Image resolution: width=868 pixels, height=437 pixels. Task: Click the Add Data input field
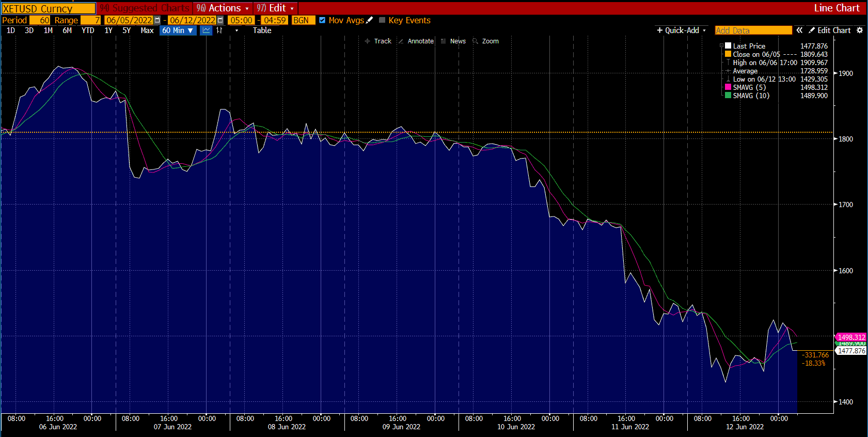[753, 30]
